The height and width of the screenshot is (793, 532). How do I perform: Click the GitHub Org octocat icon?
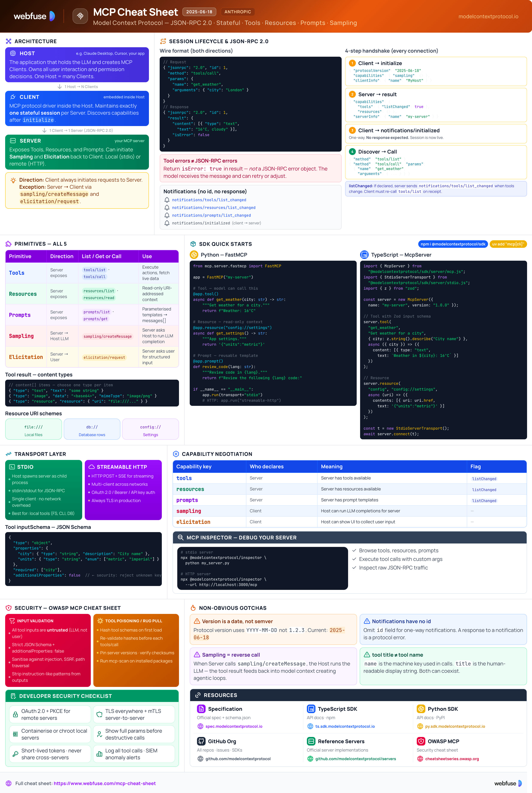coord(201,741)
